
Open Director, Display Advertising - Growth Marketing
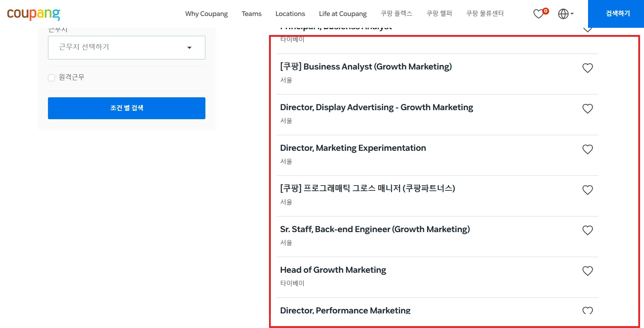(377, 107)
